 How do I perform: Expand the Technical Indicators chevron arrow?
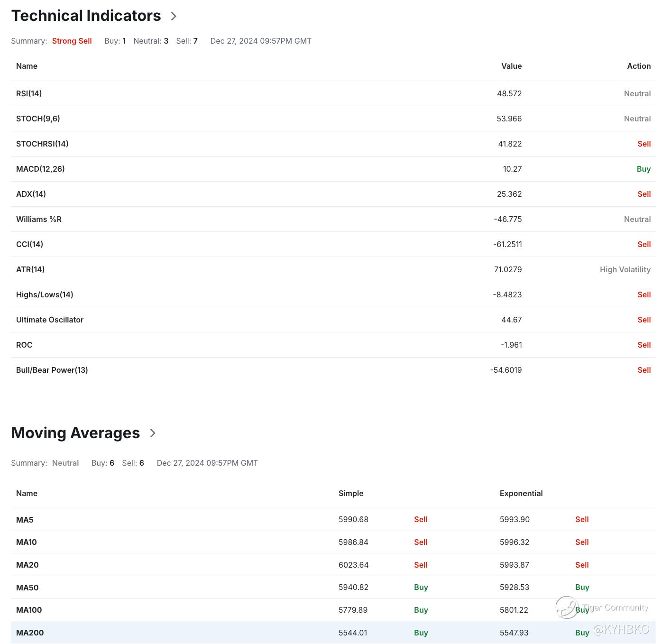click(x=174, y=16)
